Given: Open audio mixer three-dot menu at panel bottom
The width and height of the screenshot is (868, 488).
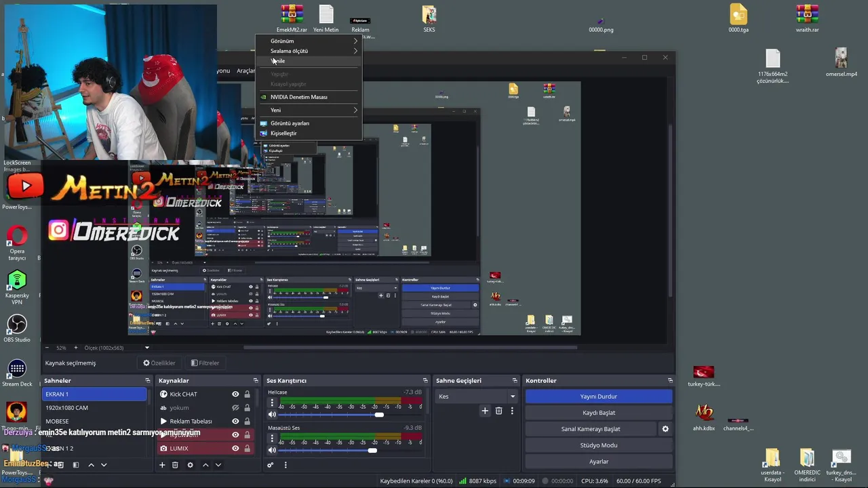Looking at the screenshot, I should tap(285, 465).
